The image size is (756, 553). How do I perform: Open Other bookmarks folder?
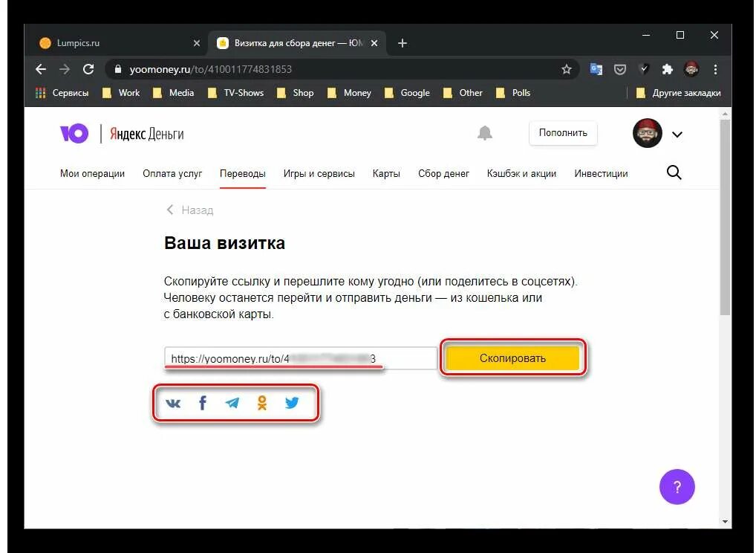pyautogui.click(x=463, y=93)
